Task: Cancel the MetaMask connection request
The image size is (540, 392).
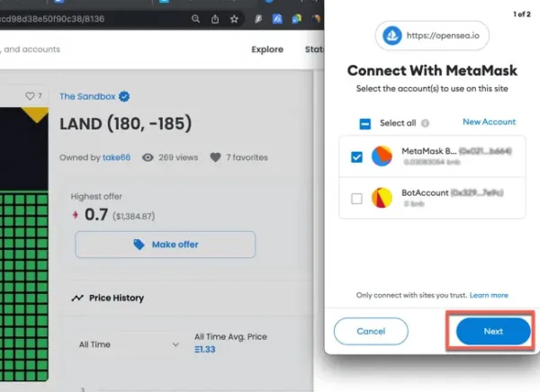Action: [x=371, y=331]
